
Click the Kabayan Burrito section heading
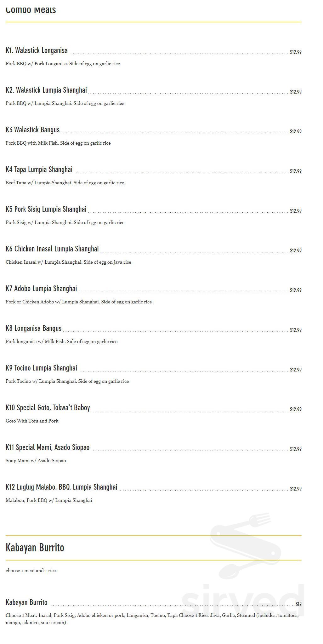point(35,548)
